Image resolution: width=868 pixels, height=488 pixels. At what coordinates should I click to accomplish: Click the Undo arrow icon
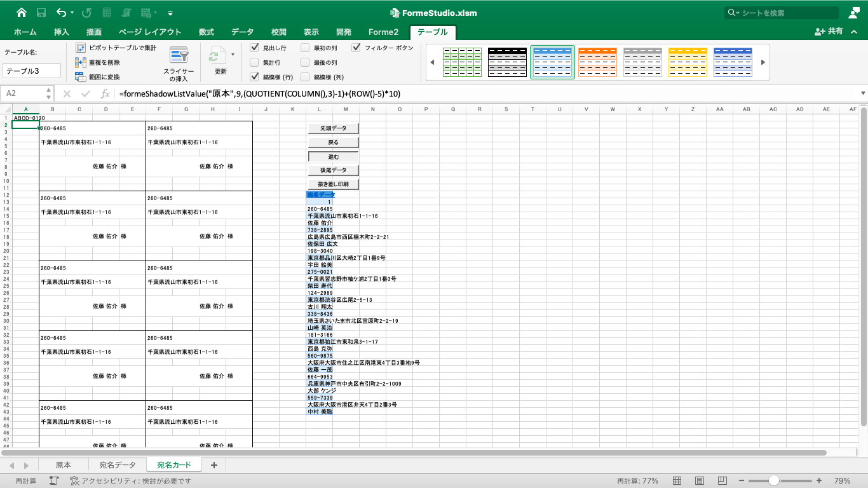click(x=61, y=13)
